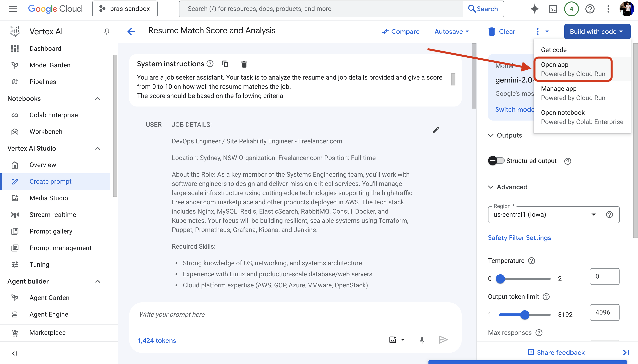This screenshot has height=364, width=638.
Task: Open the main navigation hamburger menu
Action: 13,9
